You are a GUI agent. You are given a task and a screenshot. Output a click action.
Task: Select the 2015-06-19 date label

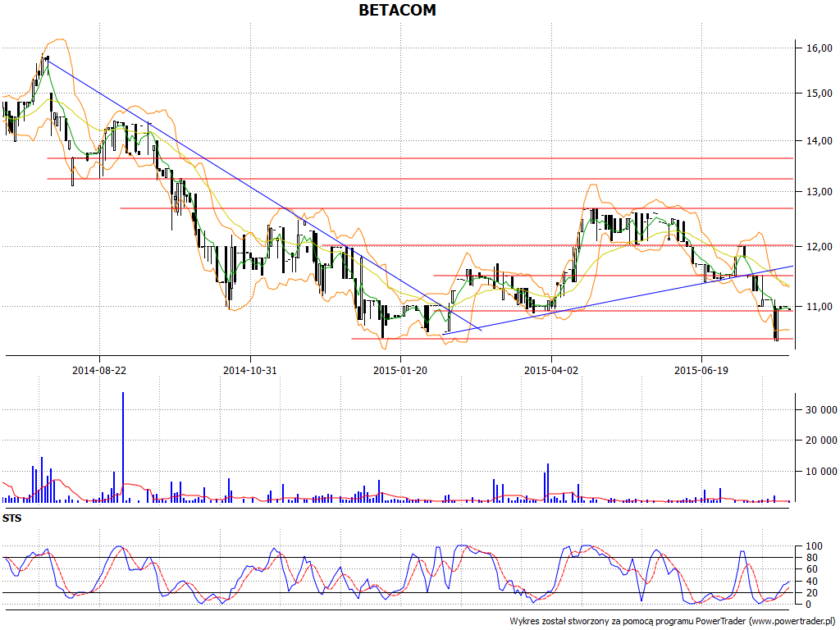[x=701, y=370]
